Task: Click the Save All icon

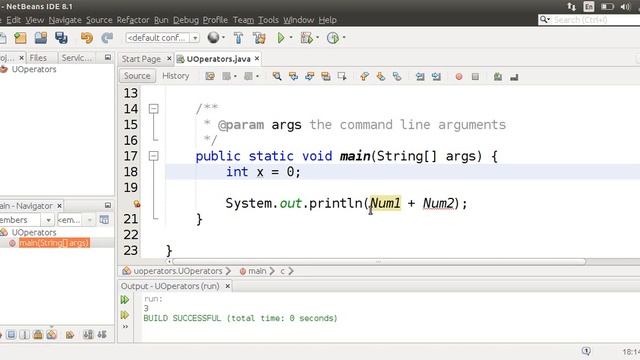Action: click(61, 38)
